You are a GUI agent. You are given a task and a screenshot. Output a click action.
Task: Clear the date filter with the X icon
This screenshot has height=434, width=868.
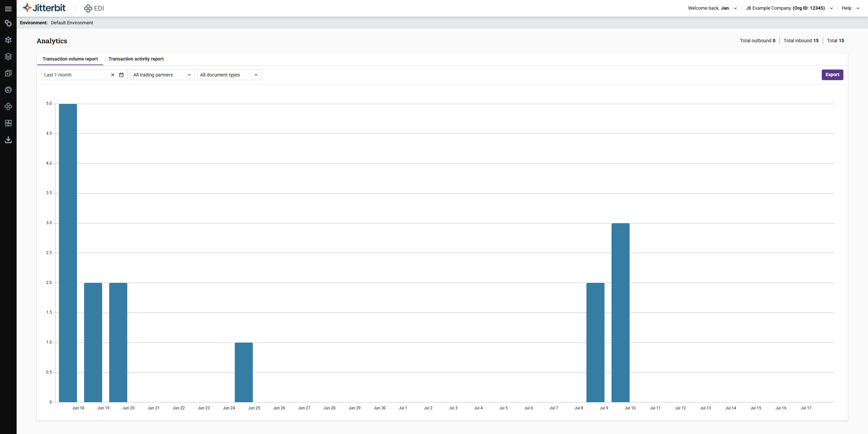[112, 75]
